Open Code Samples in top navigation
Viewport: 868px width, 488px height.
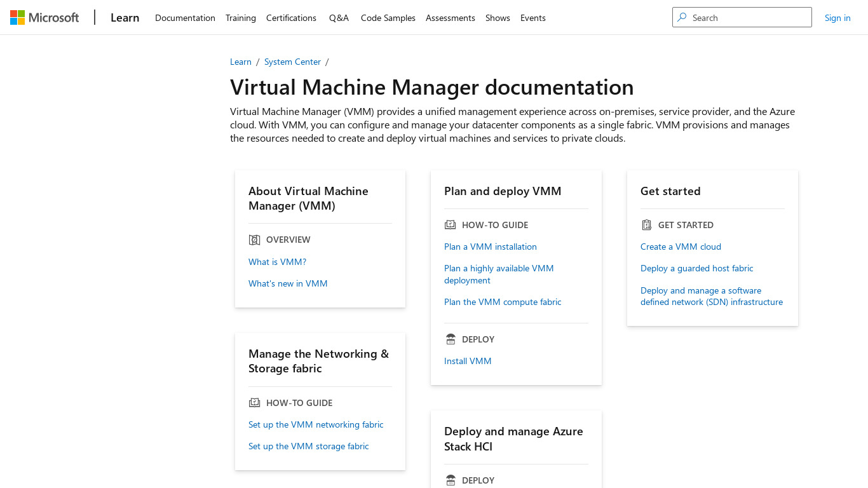coord(388,18)
